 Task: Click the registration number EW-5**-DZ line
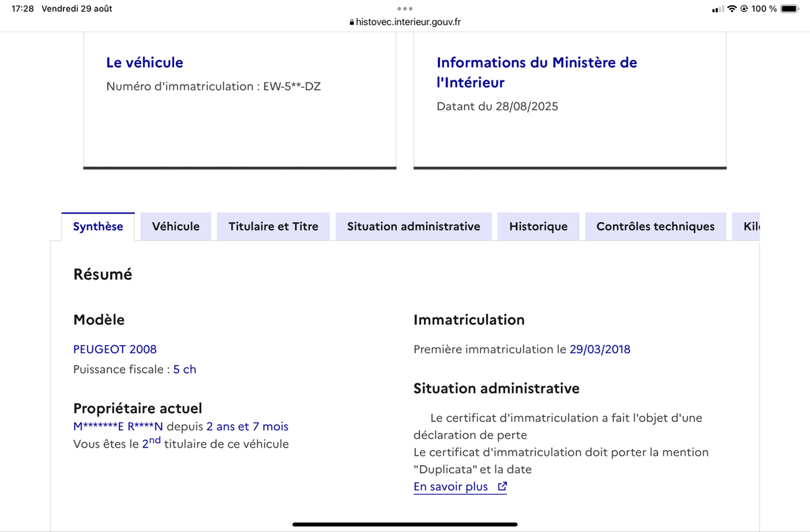[x=213, y=86]
